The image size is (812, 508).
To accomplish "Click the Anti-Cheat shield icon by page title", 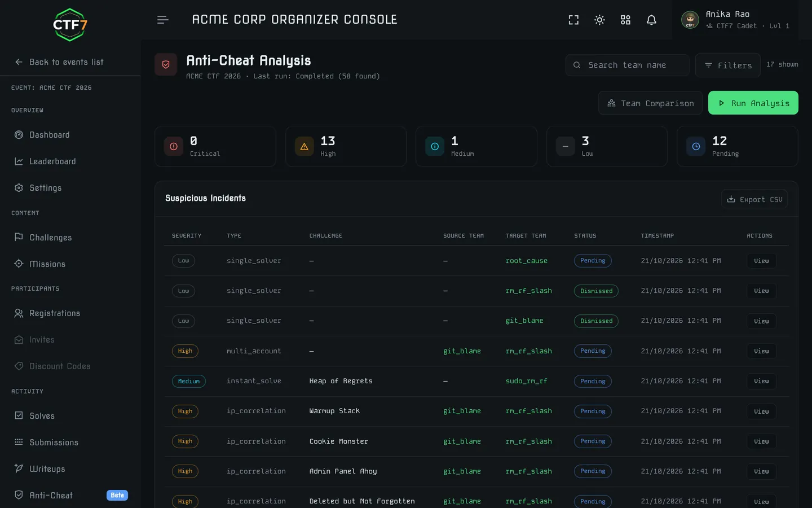I will click(x=166, y=65).
